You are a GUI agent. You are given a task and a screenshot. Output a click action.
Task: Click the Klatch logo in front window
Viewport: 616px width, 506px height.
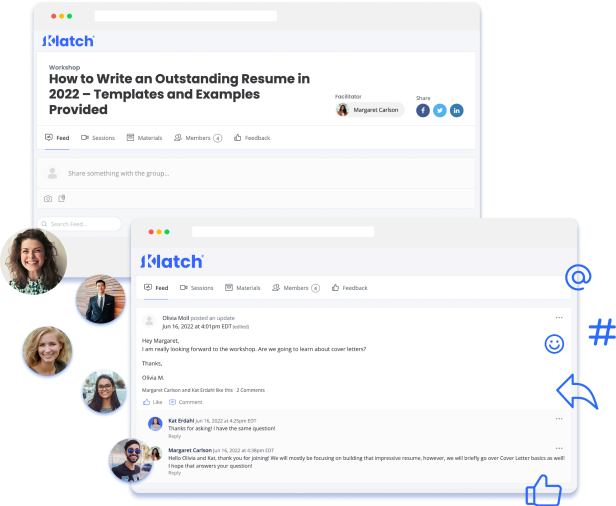[173, 261]
